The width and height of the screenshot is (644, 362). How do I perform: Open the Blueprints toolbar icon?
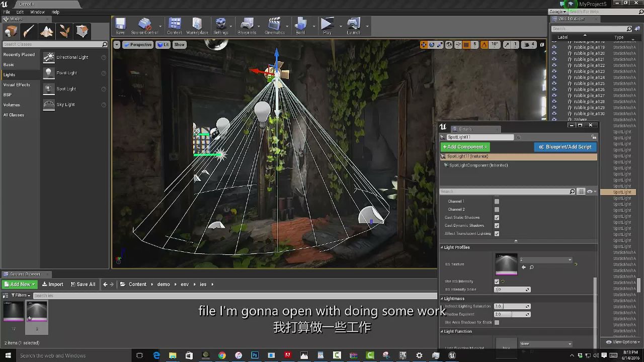coord(247,26)
